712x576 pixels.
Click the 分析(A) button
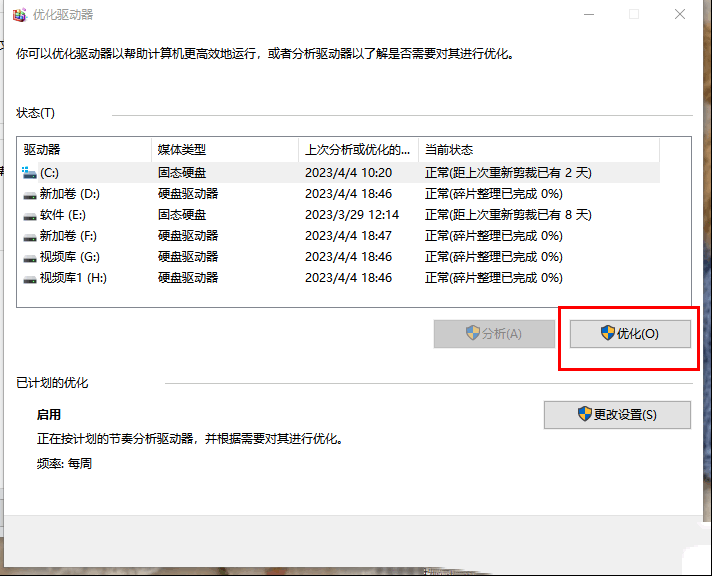click(x=494, y=334)
